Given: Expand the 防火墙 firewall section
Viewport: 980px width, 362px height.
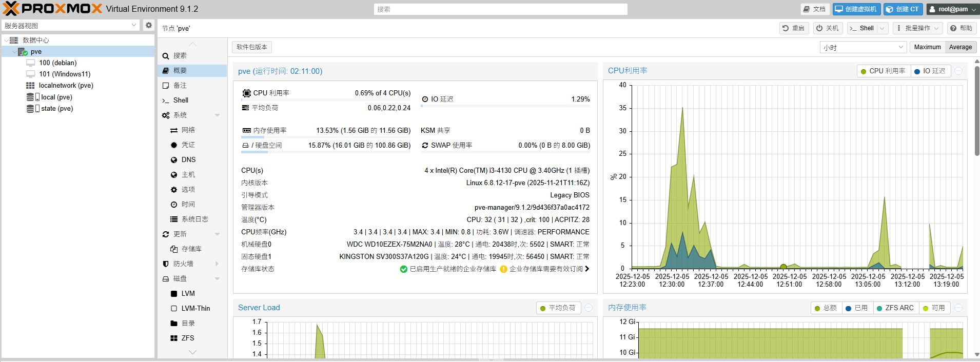Looking at the screenshot, I should pos(217,264).
